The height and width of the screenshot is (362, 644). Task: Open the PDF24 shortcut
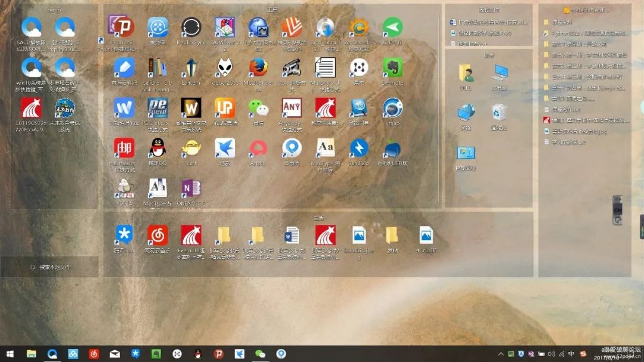[124, 188]
